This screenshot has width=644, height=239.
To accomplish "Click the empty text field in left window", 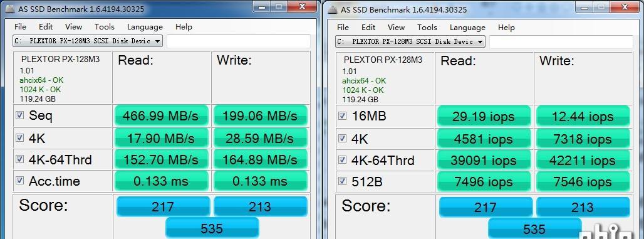I will tap(239, 41).
